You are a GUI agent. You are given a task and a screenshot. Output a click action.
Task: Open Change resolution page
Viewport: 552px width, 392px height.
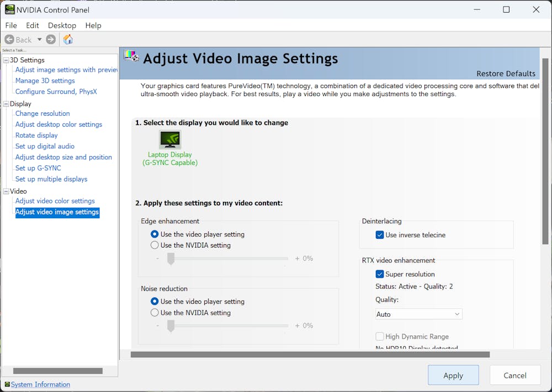coord(43,113)
